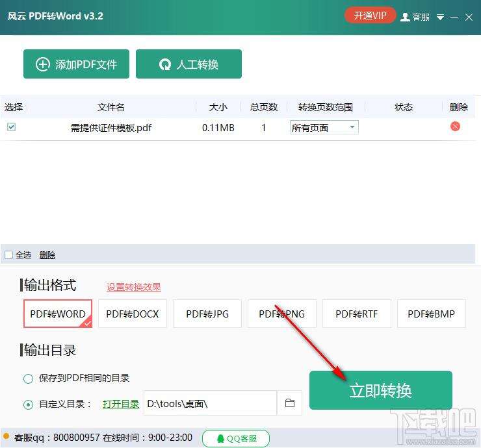
Task: Choose 自定义目录 radio option
Action: (x=28, y=404)
